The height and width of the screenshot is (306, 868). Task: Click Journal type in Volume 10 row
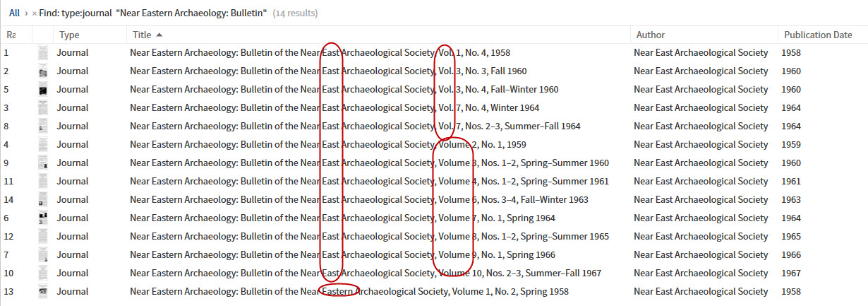coord(73,273)
